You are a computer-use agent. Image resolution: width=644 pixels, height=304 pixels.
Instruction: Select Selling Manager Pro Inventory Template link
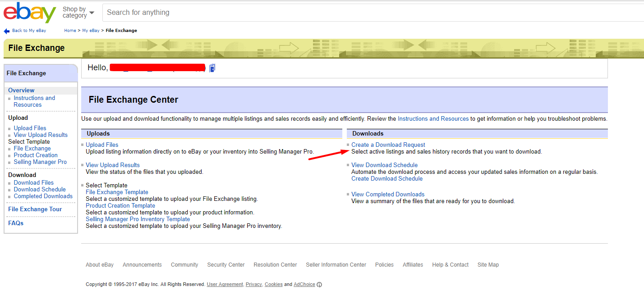138,219
